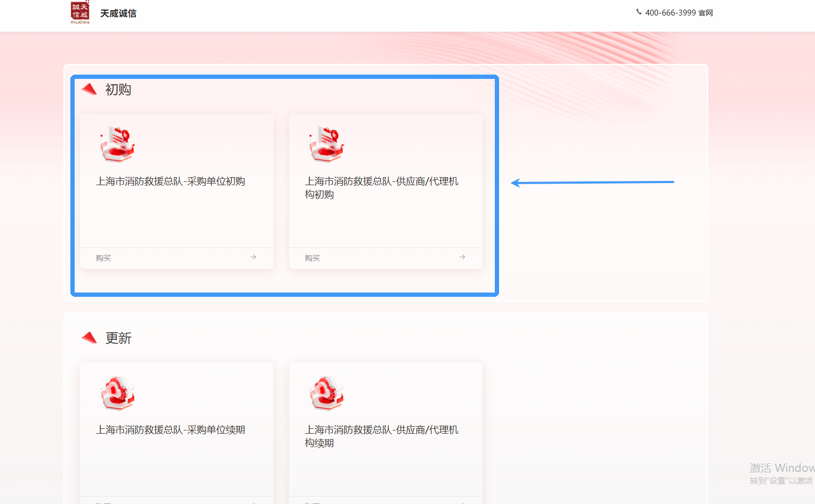This screenshot has height=504, width=815.
Task: Click the certificate icon on 供应商/代理机构初购 card
Action: (x=326, y=144)
